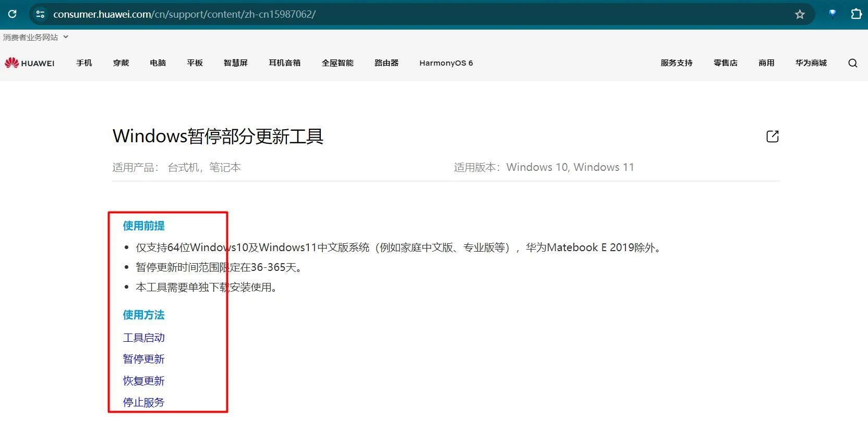Open the browser extensions puzzle icon

[x=856, y=14]
